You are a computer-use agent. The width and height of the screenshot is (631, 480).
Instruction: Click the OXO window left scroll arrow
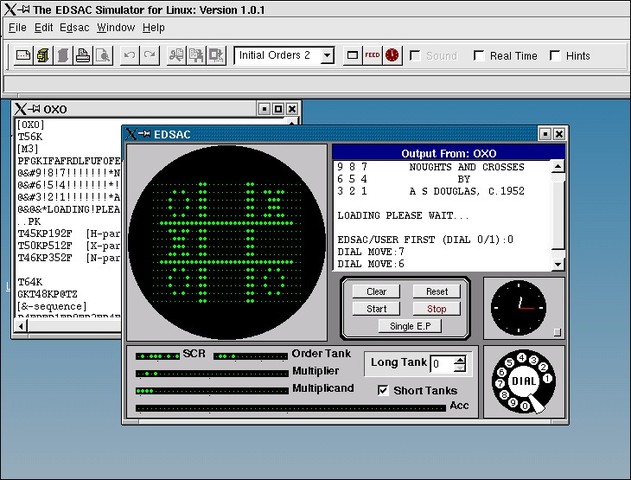pyautogui.click(x=21, y=326)
